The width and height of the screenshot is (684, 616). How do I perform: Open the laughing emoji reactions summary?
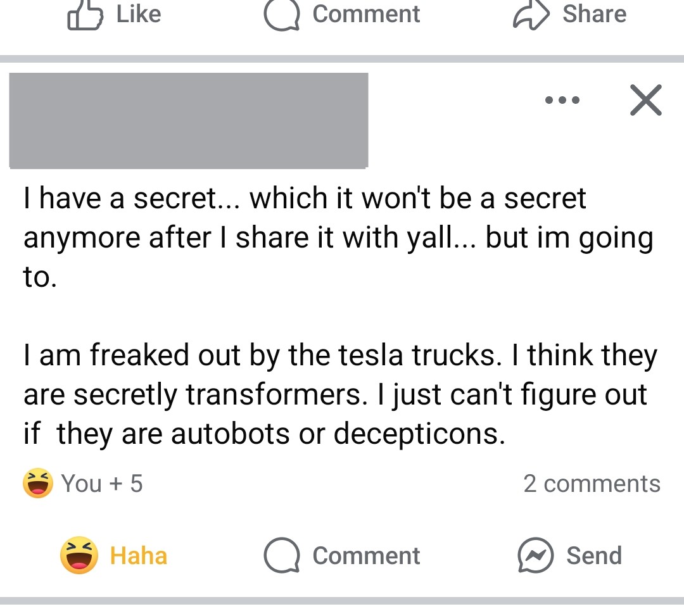[x=38, y=483]
